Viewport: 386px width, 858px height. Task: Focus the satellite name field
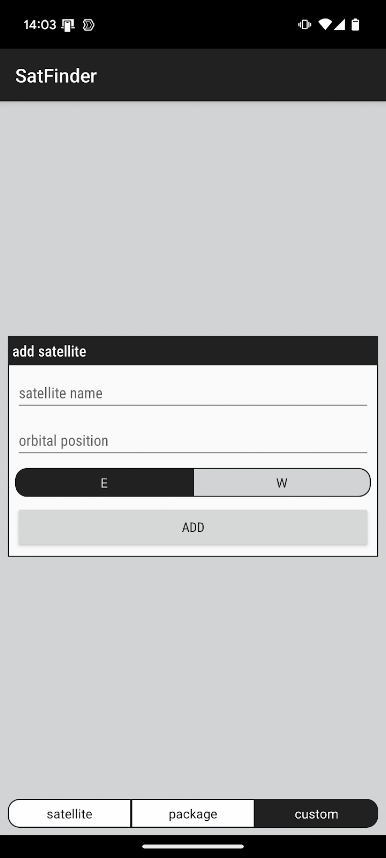tap(193, 393)
